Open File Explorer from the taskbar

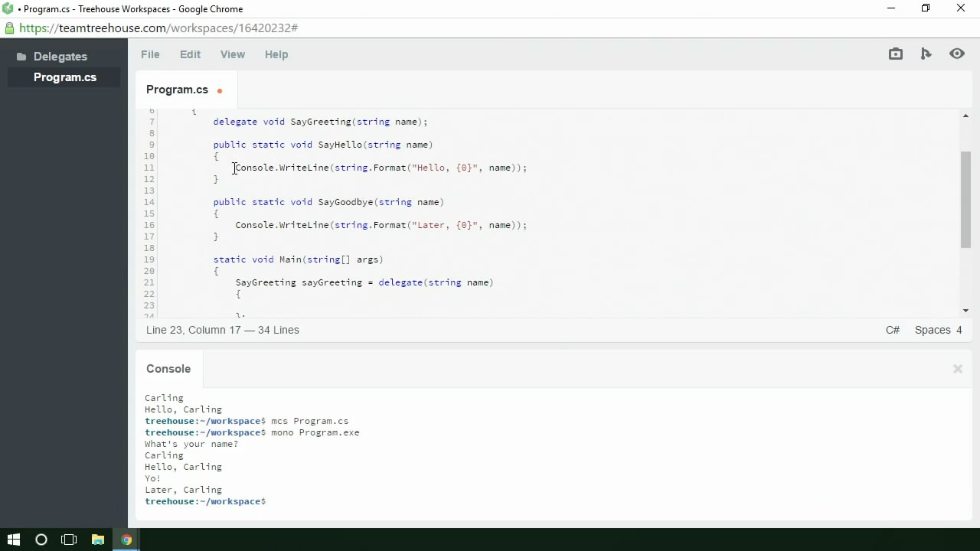(x=98, y=540)
